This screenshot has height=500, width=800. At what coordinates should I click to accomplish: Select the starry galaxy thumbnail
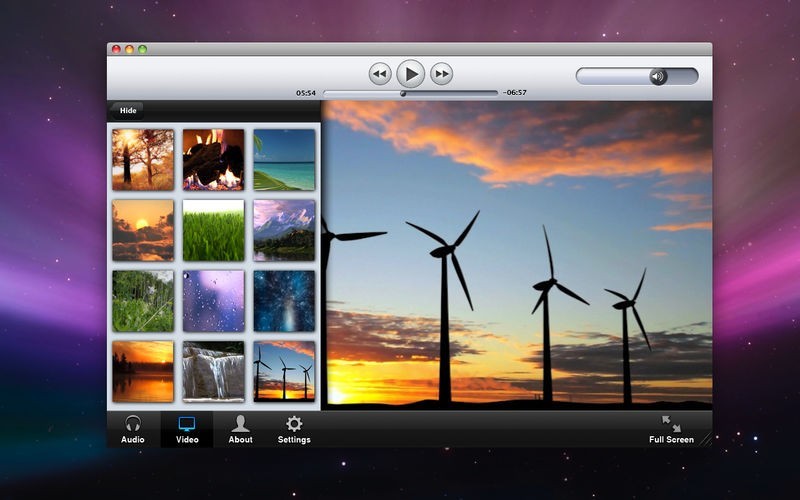pos(284,301)
